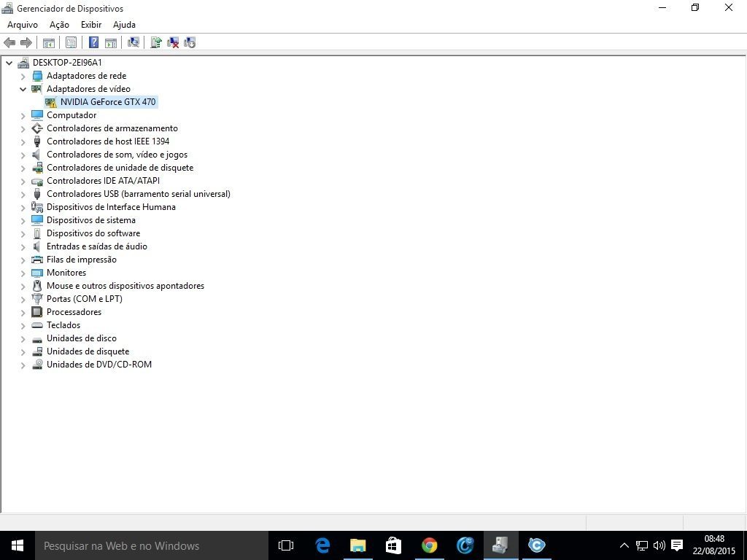
Task: Click the Processadores chip icon
Action: coord(37,312)
